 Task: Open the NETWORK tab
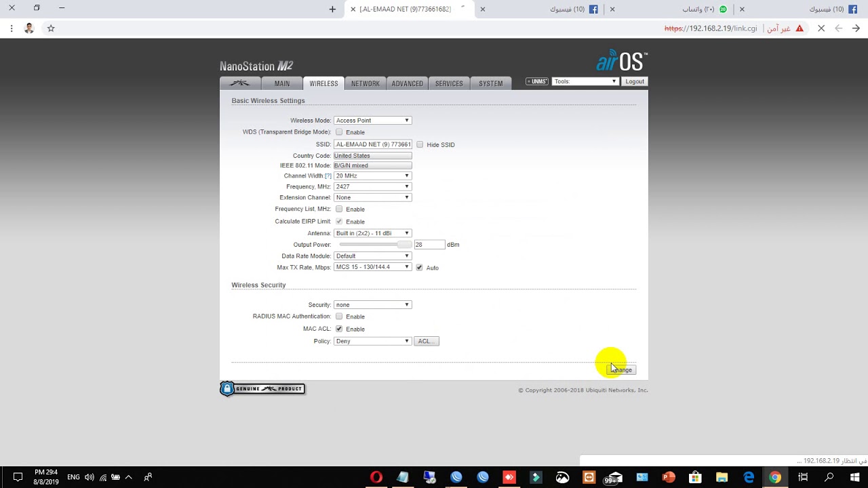pyautogui.click(x=366, y=83)
